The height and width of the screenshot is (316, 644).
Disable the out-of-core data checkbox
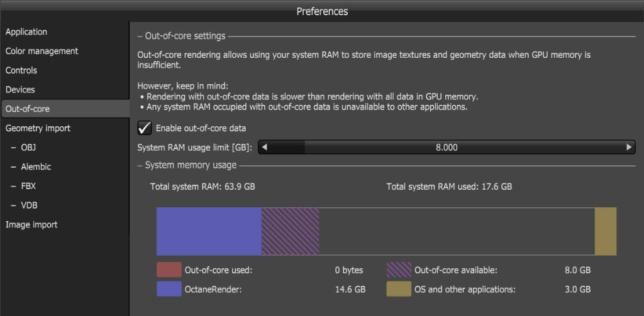coord(145,128)
